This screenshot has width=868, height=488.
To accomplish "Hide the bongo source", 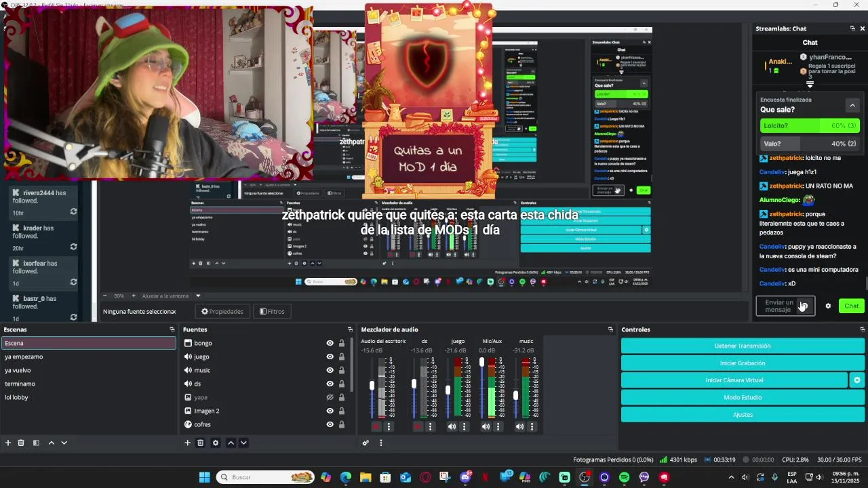I will point(330,343).
